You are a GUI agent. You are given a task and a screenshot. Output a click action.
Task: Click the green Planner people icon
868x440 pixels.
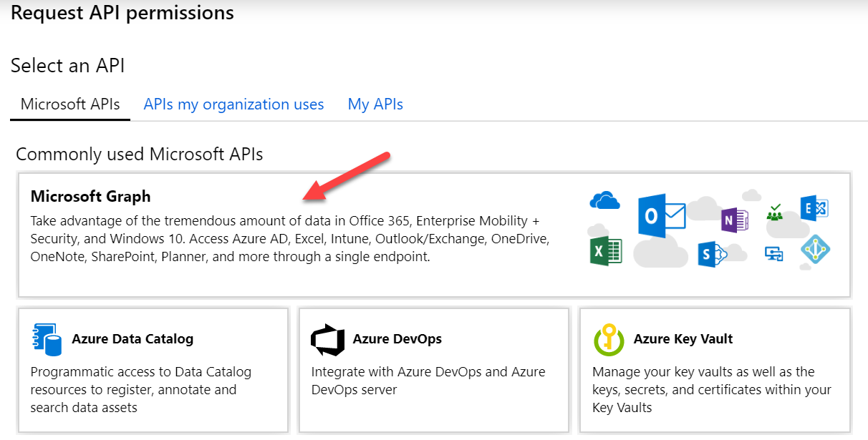tap(775, 212)
